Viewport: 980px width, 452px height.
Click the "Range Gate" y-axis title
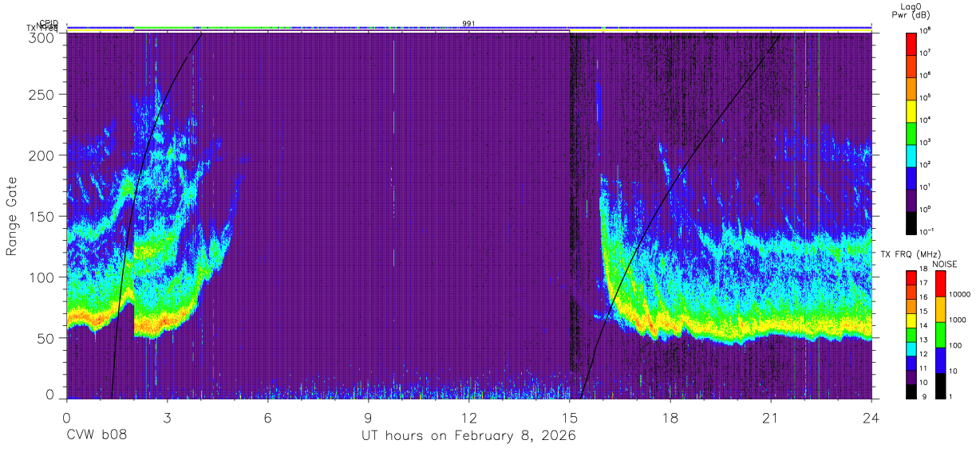[x=12, y=217]
